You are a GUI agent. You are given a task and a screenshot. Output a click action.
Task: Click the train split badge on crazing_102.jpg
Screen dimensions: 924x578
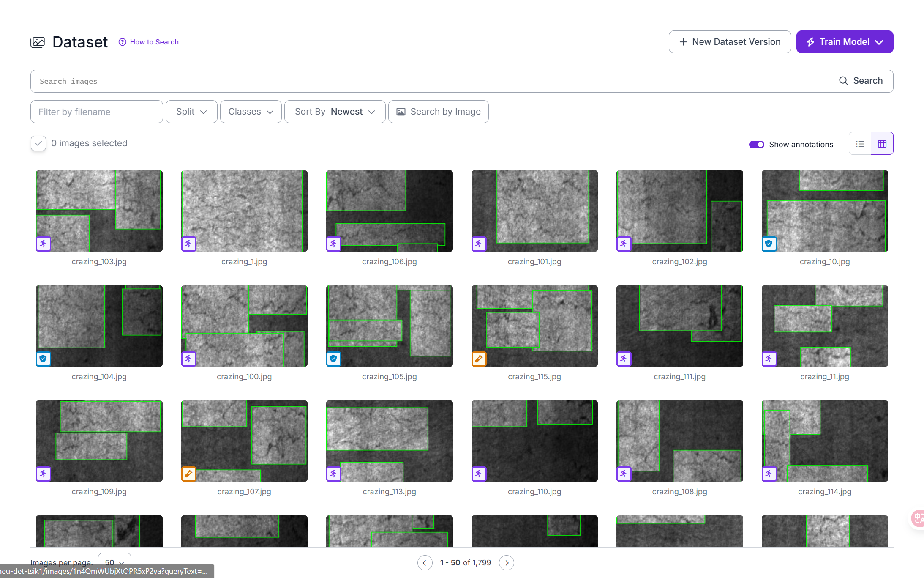624,244
